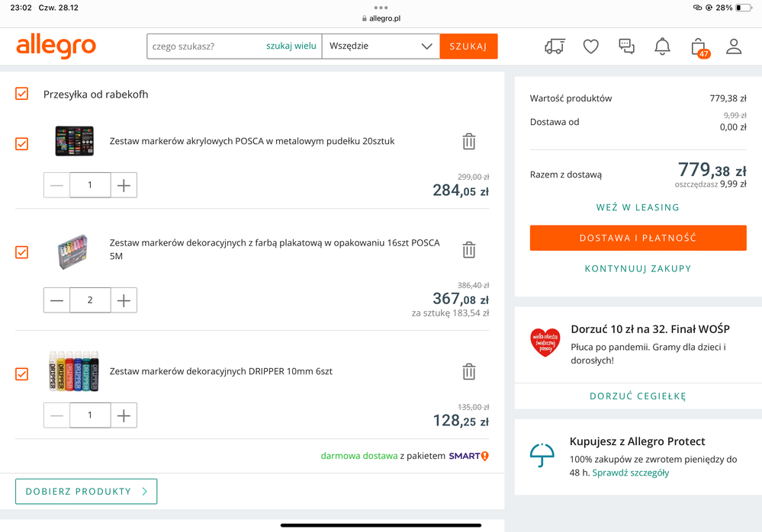Click Dorzuć 10 zł na 32. Finał WOŚP heading
This screenshot has width=762, height=532.
coord(650,329)
